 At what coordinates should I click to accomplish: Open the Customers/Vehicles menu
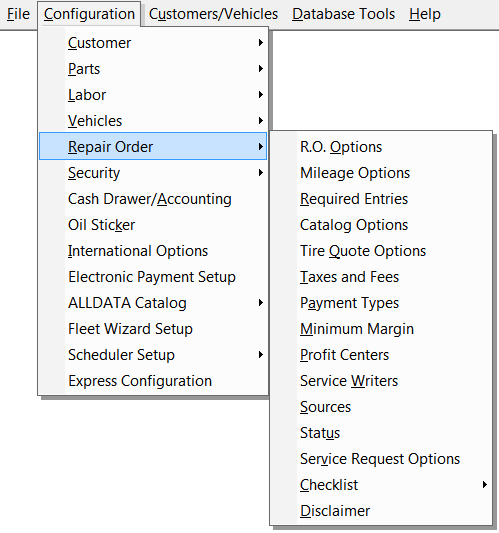coord(213,14)
